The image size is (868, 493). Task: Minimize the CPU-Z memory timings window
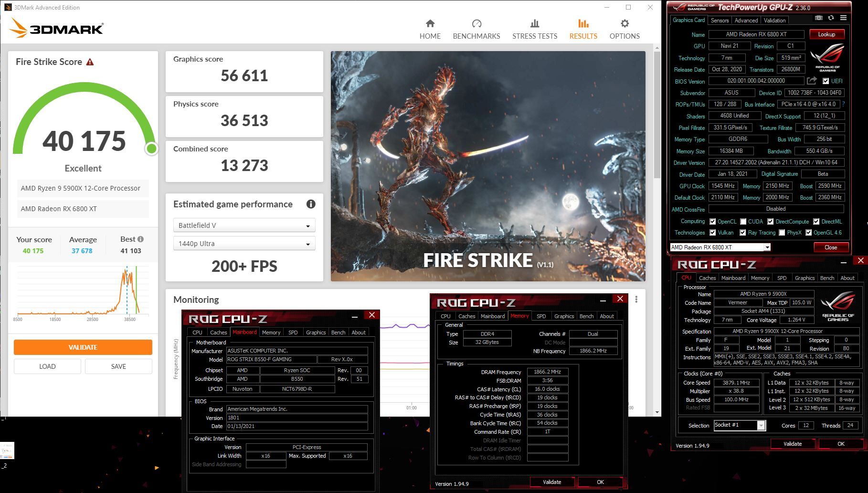point(603,300)
